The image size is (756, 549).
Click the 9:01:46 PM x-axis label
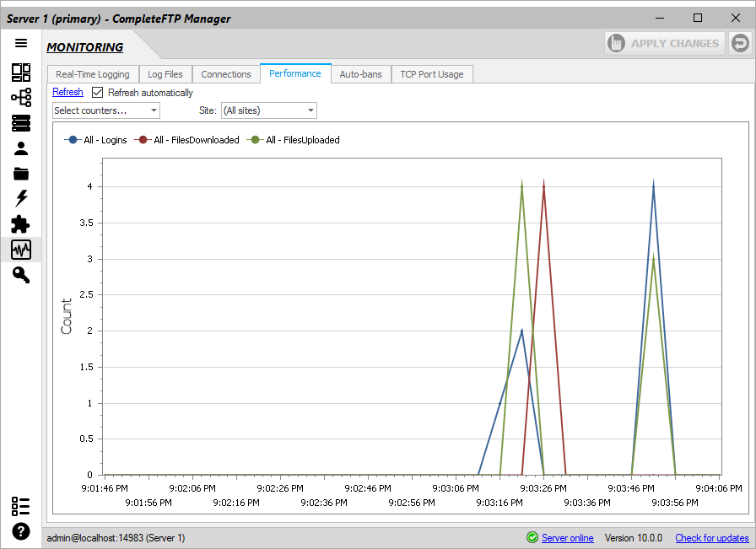105,488
